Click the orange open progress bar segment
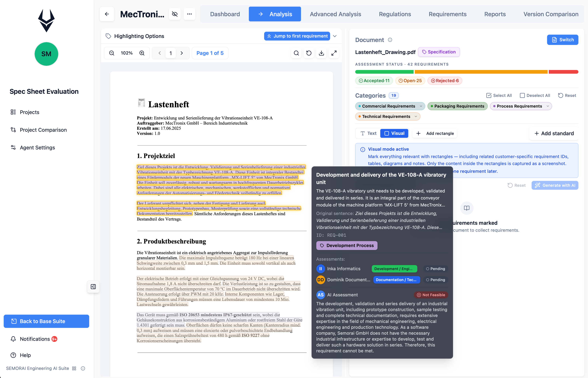The image size is (588, 378). coord(481,72)
